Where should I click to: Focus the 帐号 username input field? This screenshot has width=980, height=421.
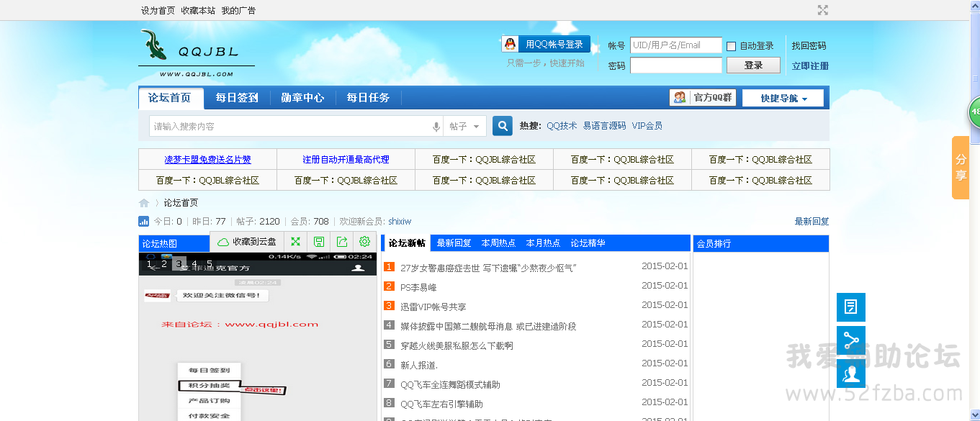tap(676, 45)
